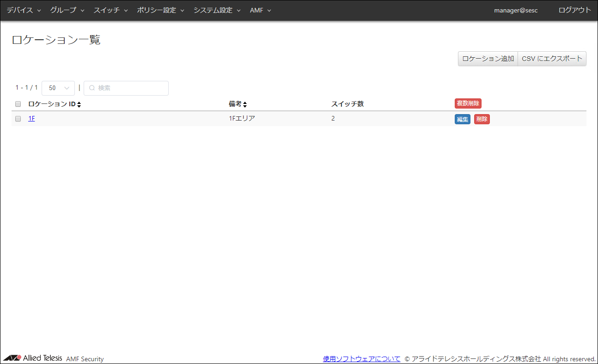Open the page size 50 dropdown
The width and height of the screenshot is (598, 364).
tap(58, 88)
